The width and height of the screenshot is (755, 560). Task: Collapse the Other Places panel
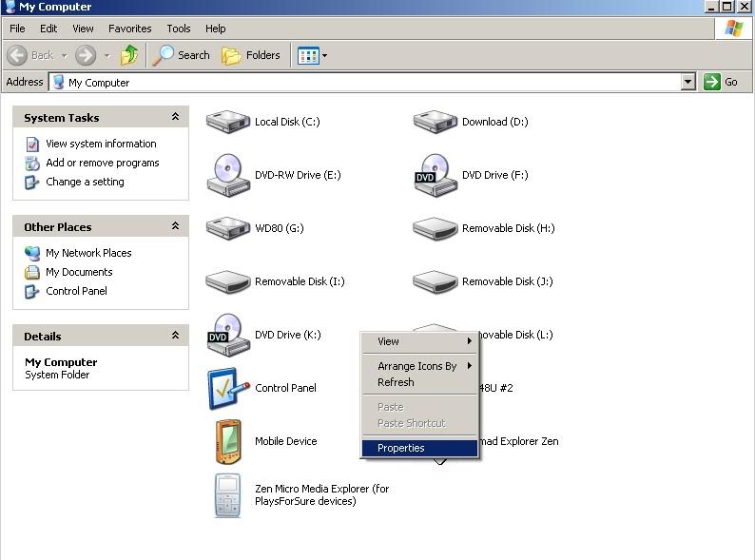(x=175, y=226)
